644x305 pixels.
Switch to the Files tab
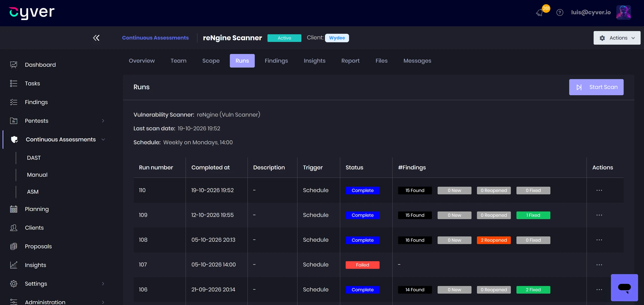pos(381,61)
